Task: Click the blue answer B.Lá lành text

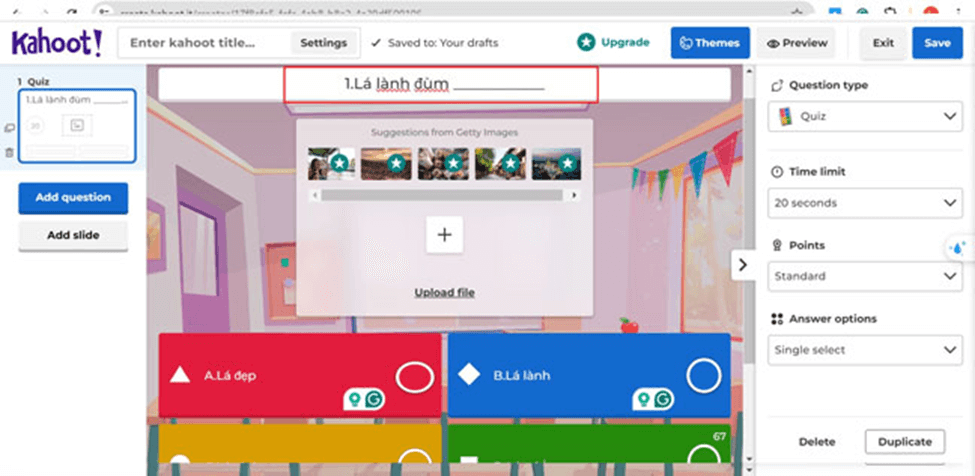Action: coord(522,375)
